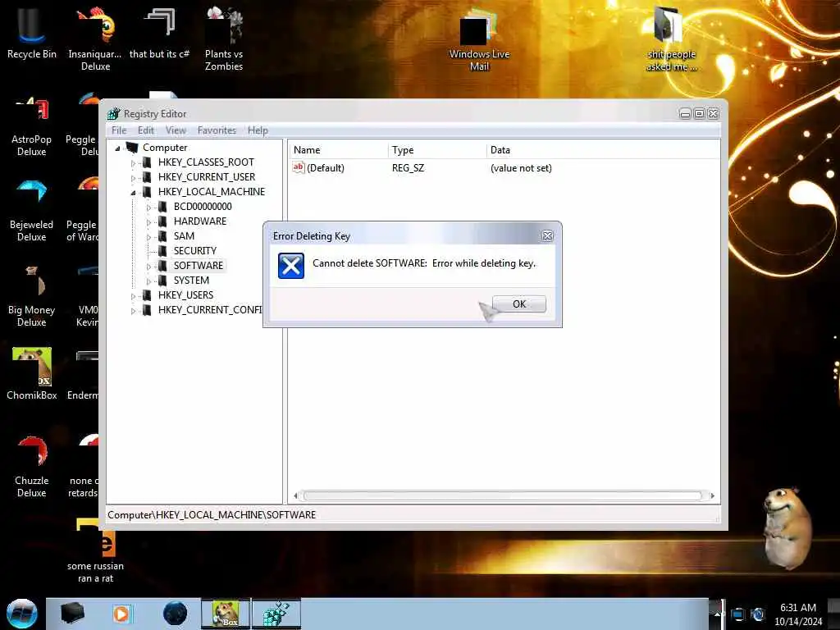Open the Favorites menu in Registry Editor
Image resolution: width=840 pixels, height=630 pixels.
217,130
